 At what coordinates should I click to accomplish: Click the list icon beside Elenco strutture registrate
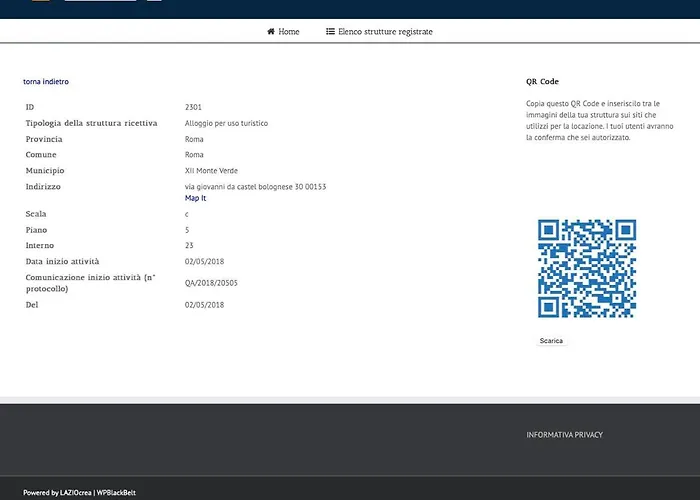pos(330,31)
